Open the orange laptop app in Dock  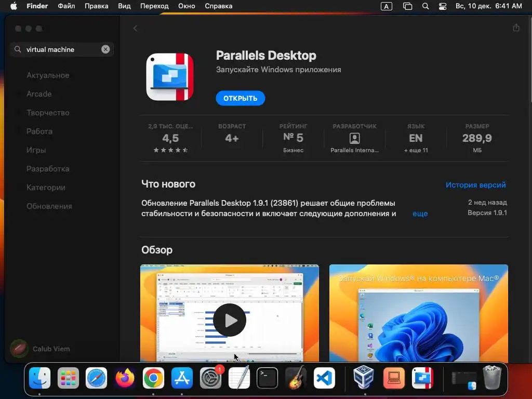click(394, 378)
